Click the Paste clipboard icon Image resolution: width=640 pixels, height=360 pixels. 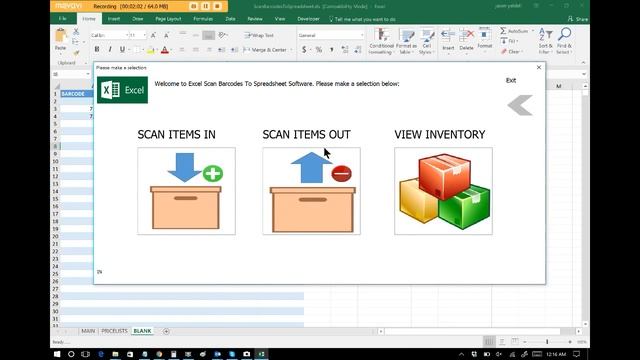point(61,36)
